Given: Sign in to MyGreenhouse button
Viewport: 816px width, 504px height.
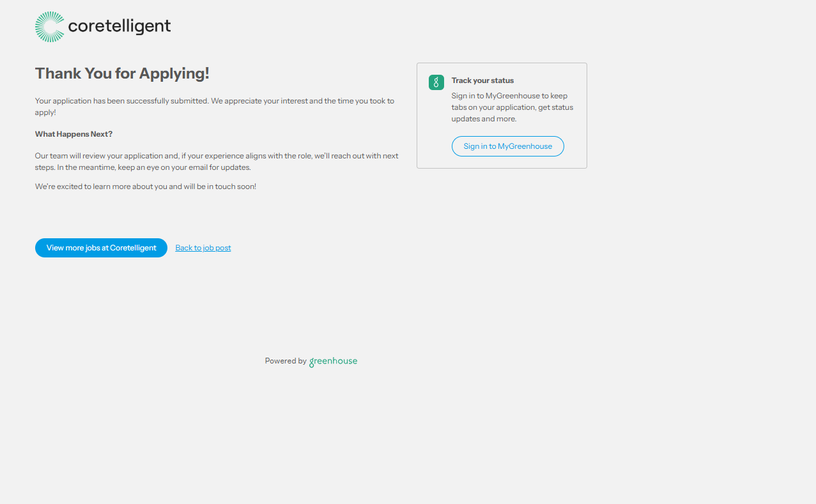Looking at the screenshot, I should pyautogui.click(x=507, y=146).
